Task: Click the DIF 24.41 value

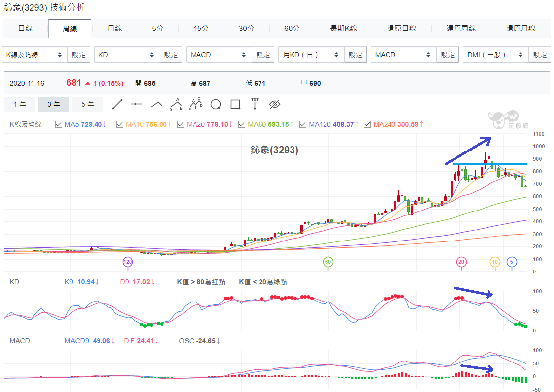Action: [x=141, y=341]
